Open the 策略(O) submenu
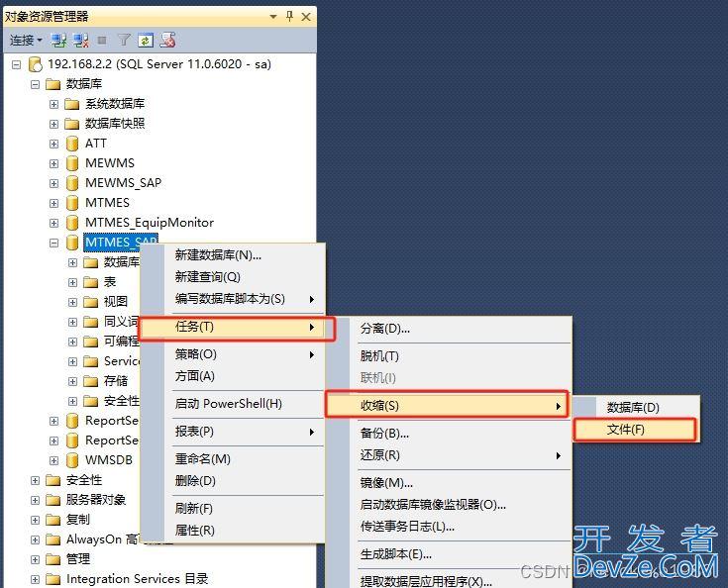 pos(232,354)
